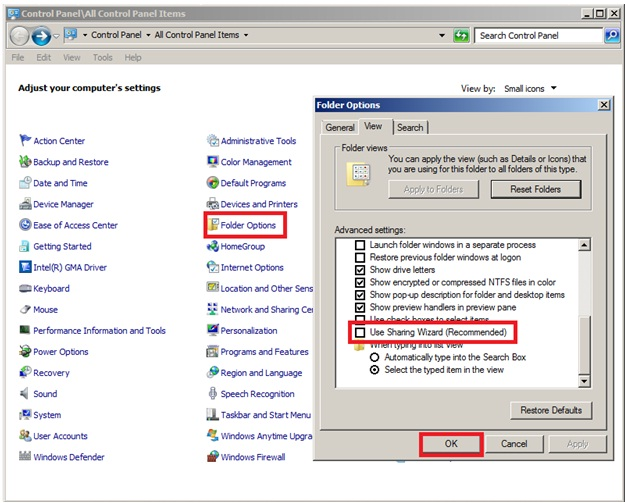This screenshot has height=503, width=628.
Task: Open the Help menu
Action: pyautogui.click(x=133, y=58)
